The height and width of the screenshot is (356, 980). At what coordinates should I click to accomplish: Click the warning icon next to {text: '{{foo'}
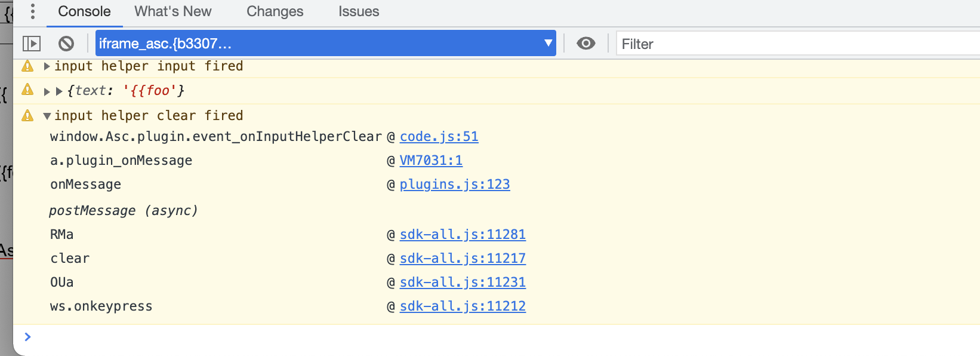pos(27,90)
